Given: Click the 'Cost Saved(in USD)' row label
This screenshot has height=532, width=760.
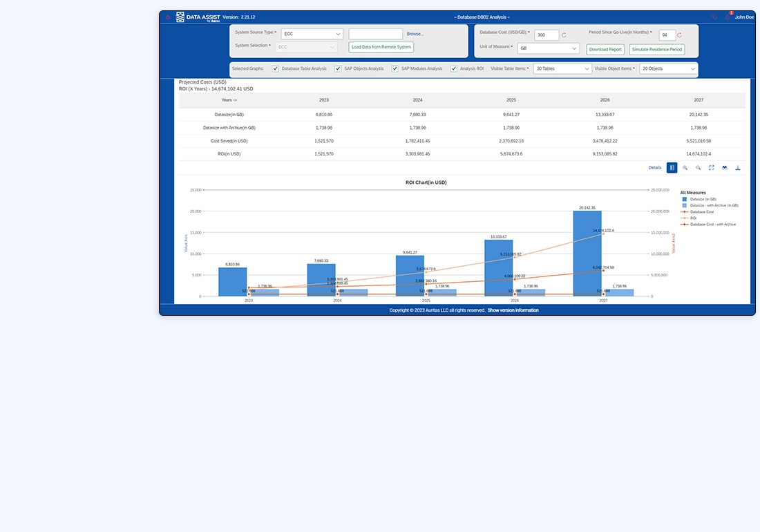Looking at the screenshot, I should pos(229,141).
